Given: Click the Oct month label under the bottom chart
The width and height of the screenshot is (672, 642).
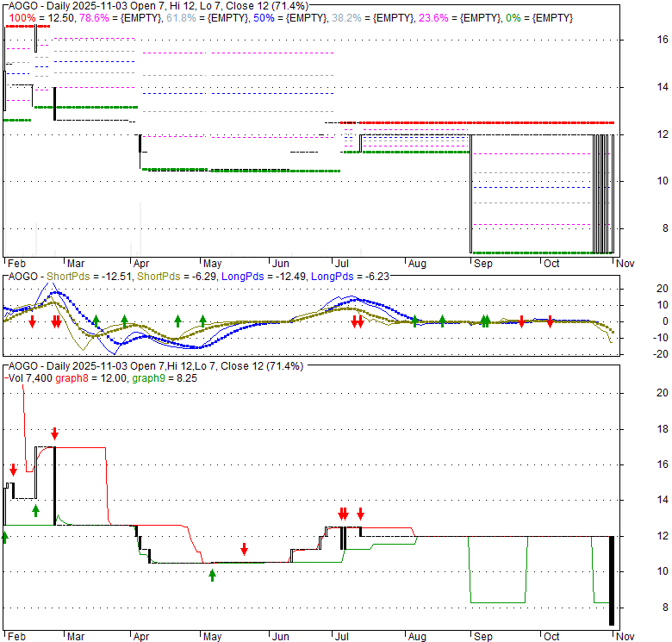Looking at the screenshot, I should [x=551, y=637].
